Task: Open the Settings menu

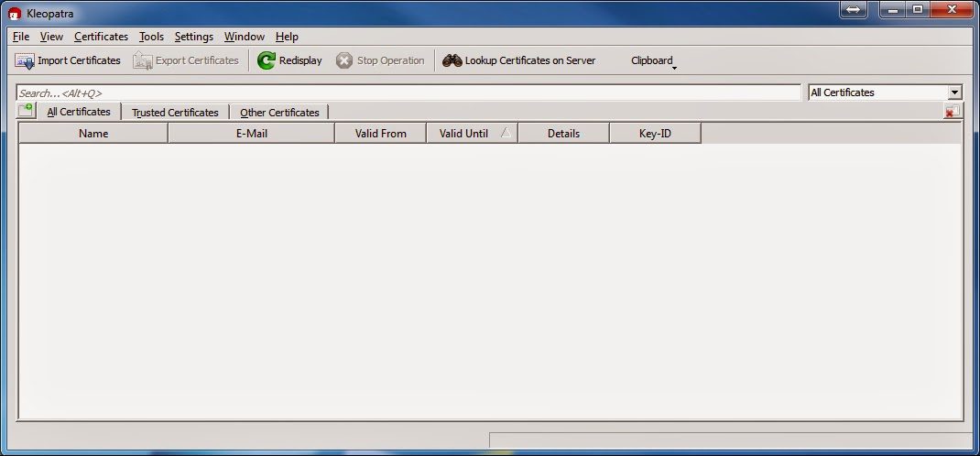Action: (194, 37)
